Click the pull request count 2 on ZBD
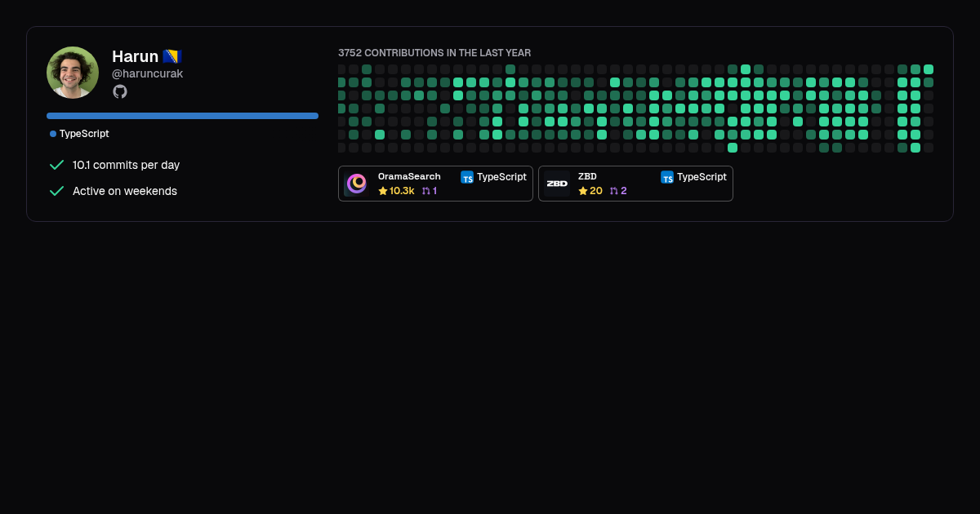 [x=624, y=191]
